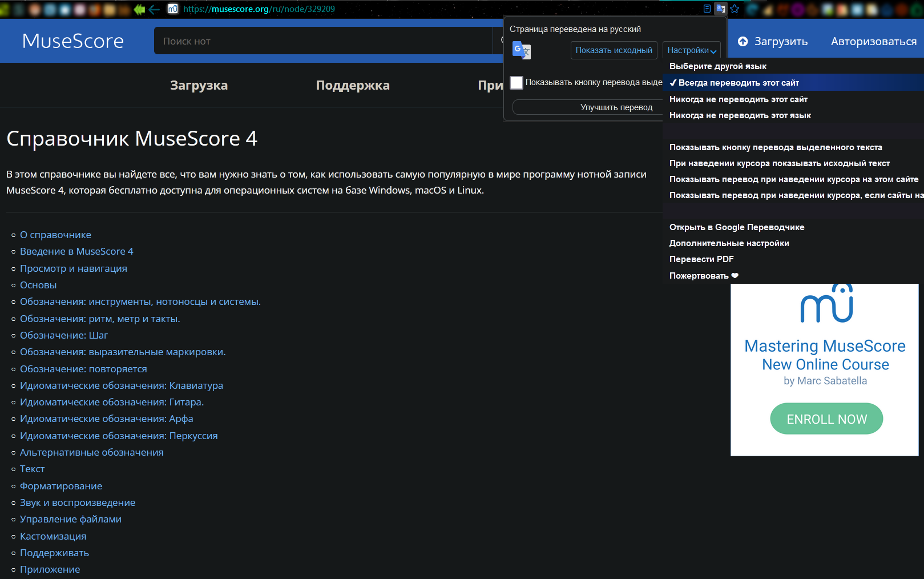Open link Просмотр и навигация
924x579 pixels.
[74, 268]
